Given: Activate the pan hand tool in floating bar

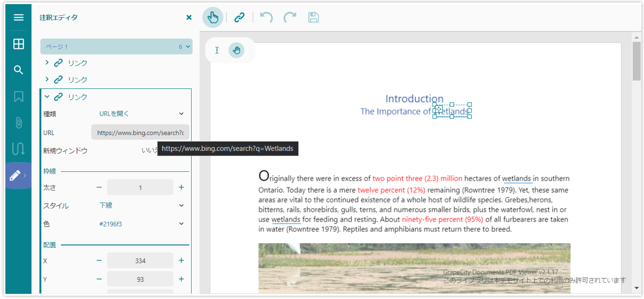Looking at the screenshot, I should [236, 50].
